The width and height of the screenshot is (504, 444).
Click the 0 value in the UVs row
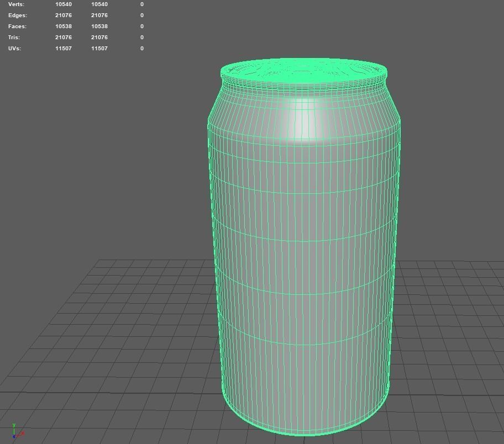[141, 48]
